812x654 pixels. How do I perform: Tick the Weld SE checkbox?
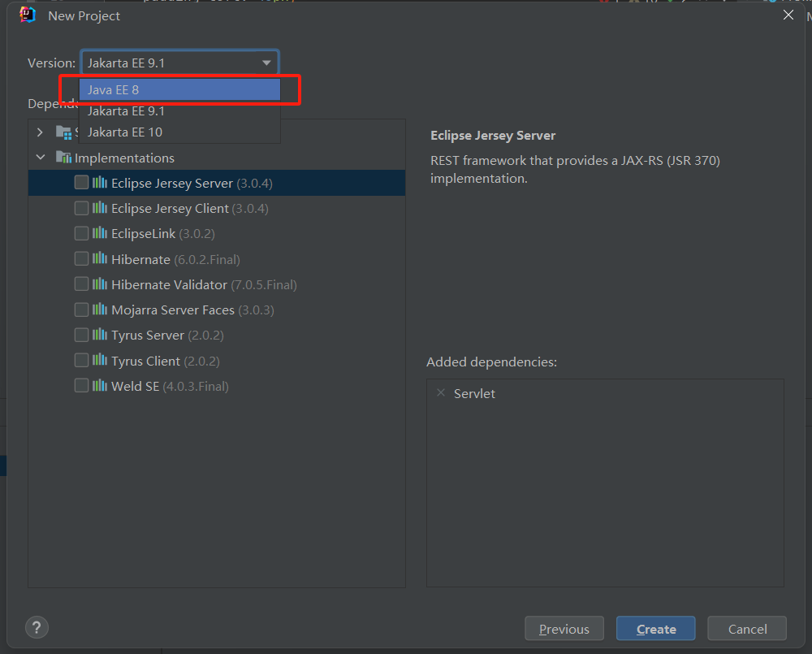click(81, 386)
